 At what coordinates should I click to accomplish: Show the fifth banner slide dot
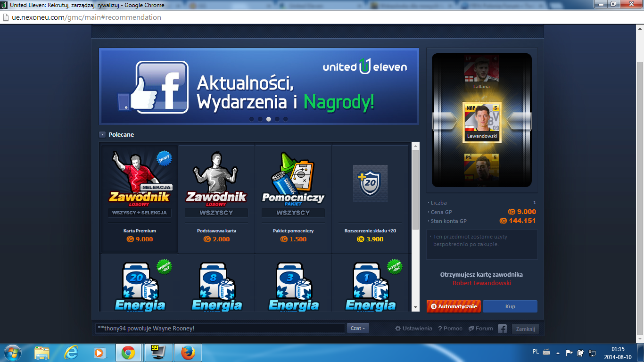(286, 119)
